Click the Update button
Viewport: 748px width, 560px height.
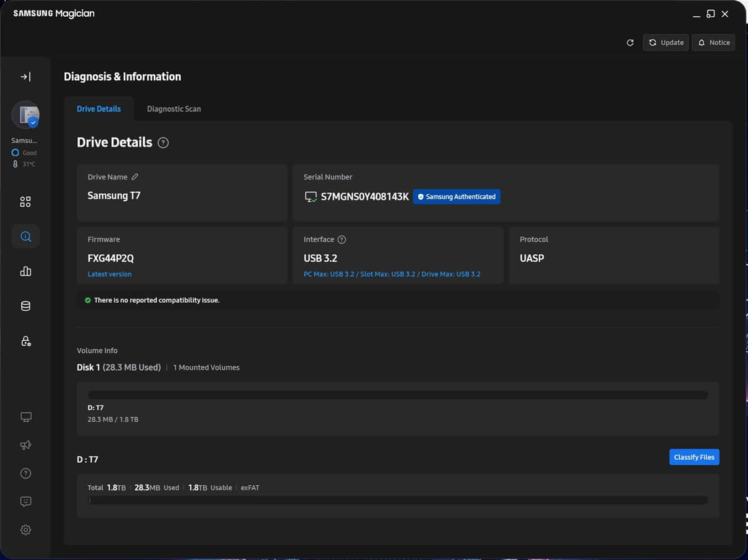[666, 42]
